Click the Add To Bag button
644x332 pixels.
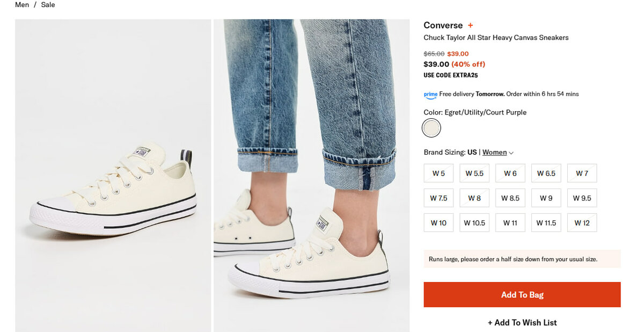522,295
